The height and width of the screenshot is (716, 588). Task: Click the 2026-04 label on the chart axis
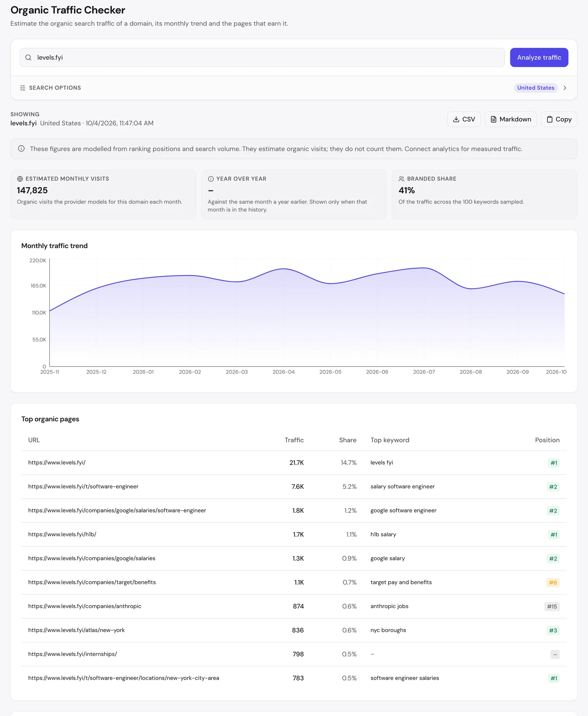click(x=283, y=372)
